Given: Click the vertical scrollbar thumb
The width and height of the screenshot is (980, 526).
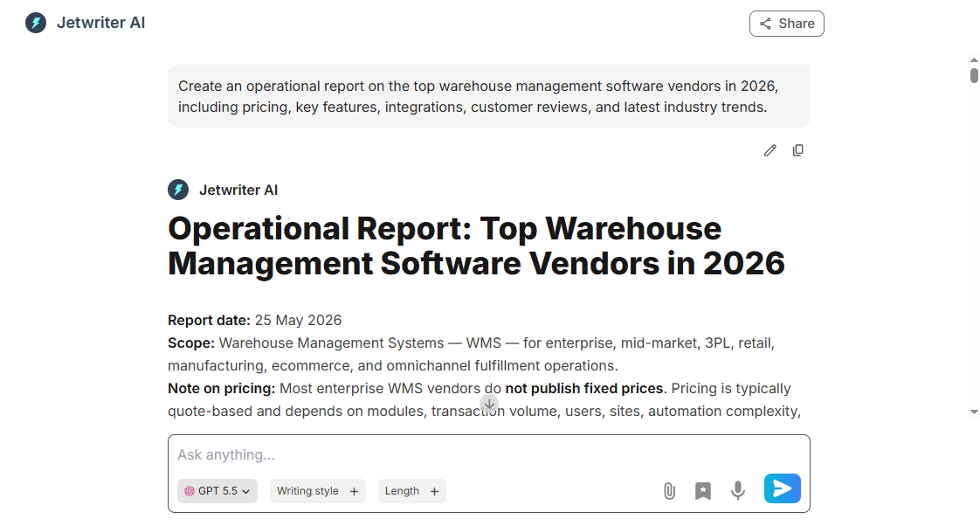Looking at the screenshot, I should tap(975, 76).
